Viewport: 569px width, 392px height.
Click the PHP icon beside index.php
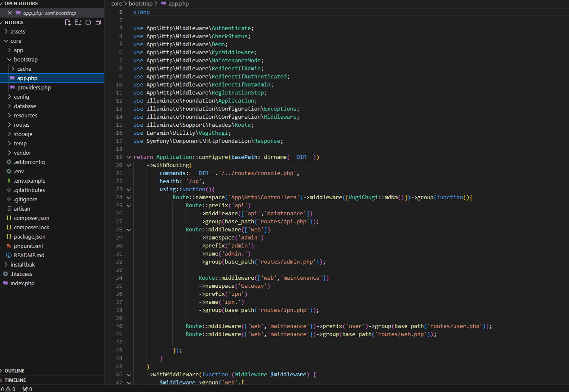(6, 283)
